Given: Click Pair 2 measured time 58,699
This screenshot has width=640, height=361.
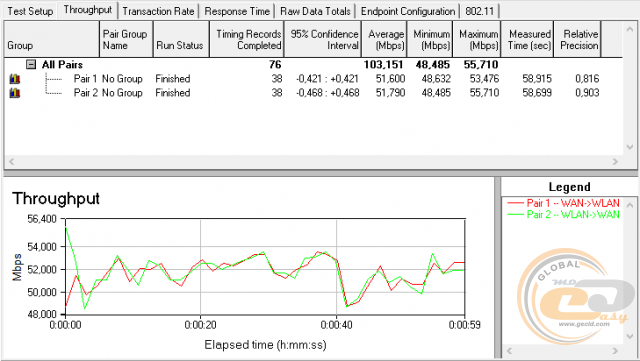Looking at the screenshot, I should [x=537, y=93].
